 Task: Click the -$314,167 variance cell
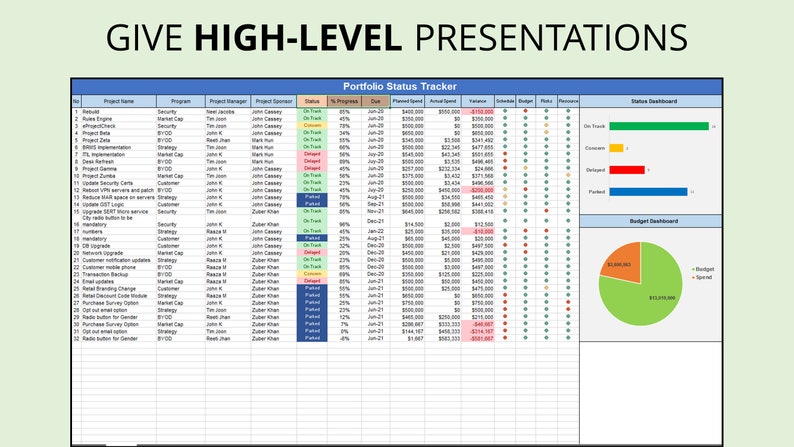tap(478, 332)
